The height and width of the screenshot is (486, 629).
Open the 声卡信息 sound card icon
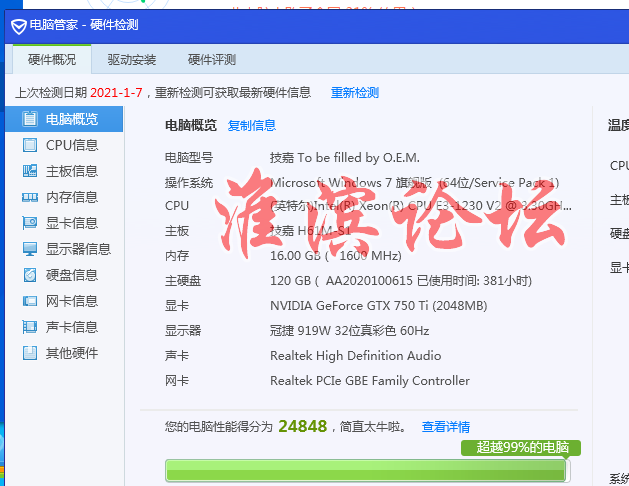pyautogui.click(x=30, y=327)
